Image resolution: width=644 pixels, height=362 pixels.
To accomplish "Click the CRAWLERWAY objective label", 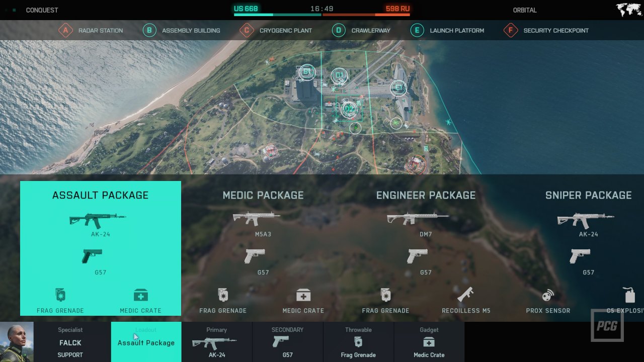I will (x=371, y=31).
